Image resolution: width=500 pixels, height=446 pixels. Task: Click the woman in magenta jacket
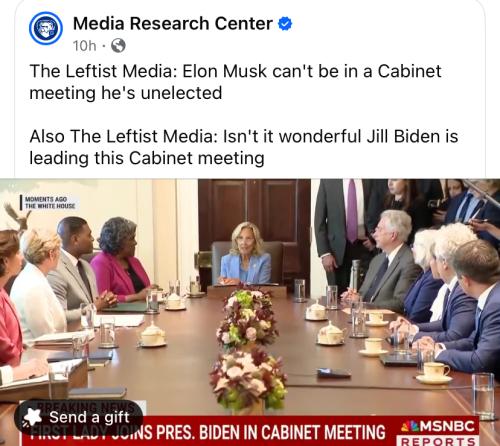point(119,260)
